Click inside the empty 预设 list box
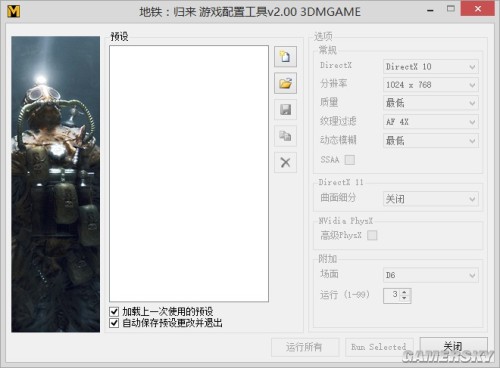Screen dimensions: 500x368 point(189,174)
